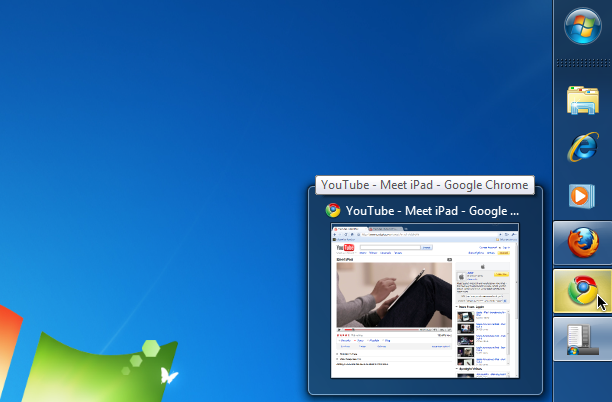Open the Windows Start orb
612x402 pixels.
coord(583,27)
